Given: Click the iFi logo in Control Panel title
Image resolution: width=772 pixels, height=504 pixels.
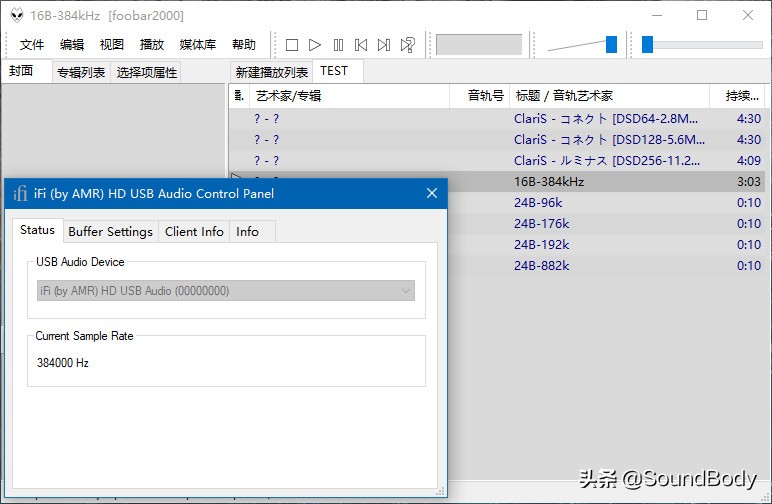Looking at the screenshot, I should (x=20, y=193).
